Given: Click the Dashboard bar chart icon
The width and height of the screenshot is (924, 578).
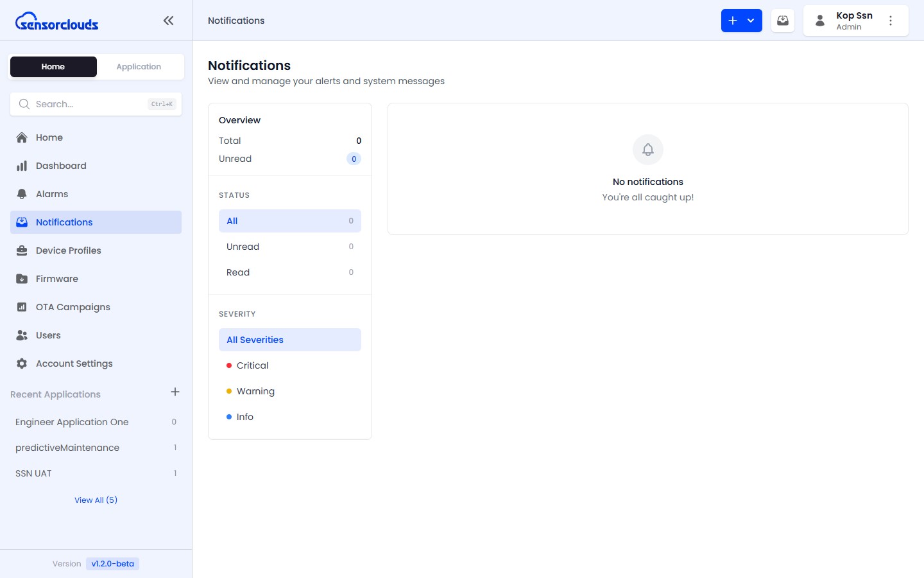Looking at the screenshot, I should pos(22,166).
